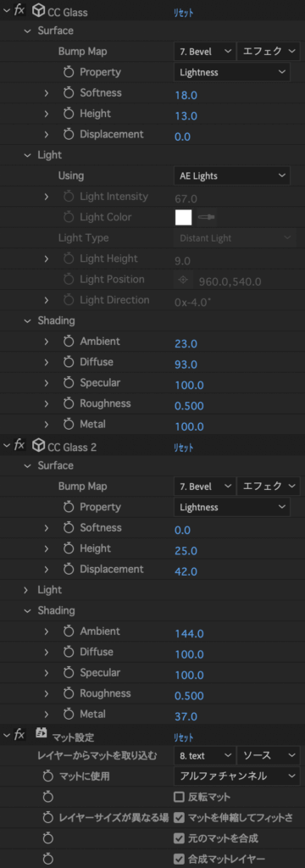The width and height of the screenshot is (305, 868).
Task: Check the 反転マット checkbox
Action: pos(179,797)
